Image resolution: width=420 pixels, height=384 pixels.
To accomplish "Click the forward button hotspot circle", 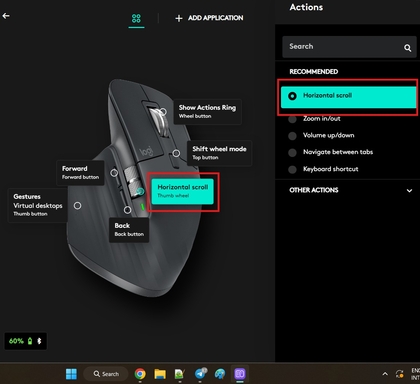I will (114, 173).
